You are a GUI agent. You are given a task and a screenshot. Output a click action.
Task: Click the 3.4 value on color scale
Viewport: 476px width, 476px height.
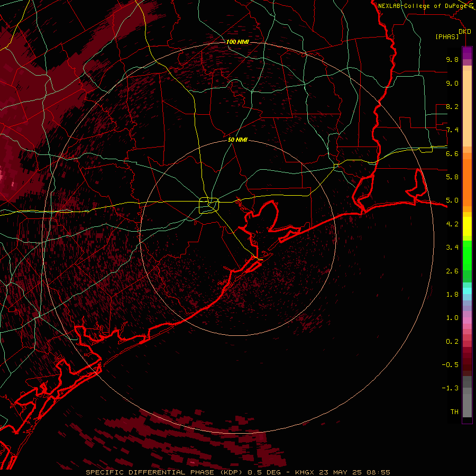pos(452,248)
